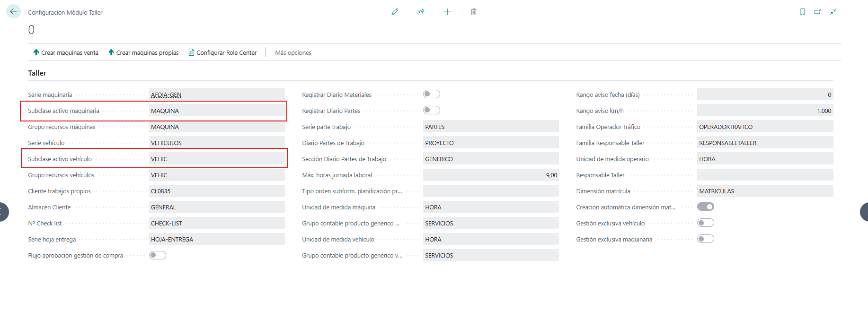Open Más opciones menu

click(293, 52)
